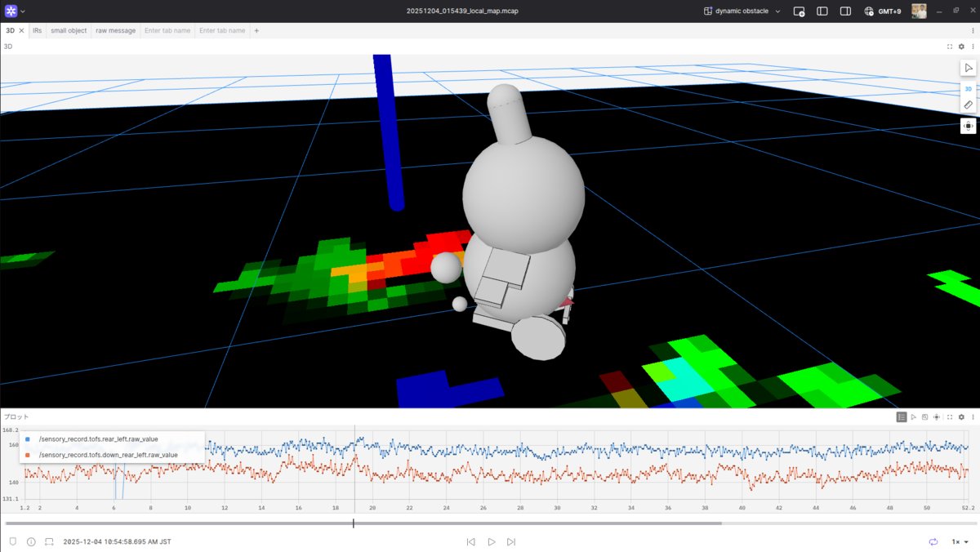Toggle the 3D camera mode button
This screenshot has height=552, width=980.
coord(969,88)
